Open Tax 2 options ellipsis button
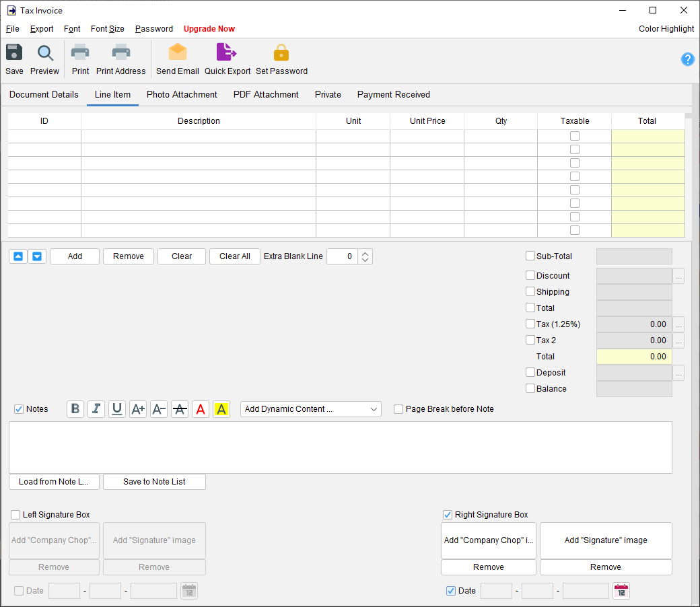Image resolution: width=700 pixels, height=607 pixels. (678, 341)
